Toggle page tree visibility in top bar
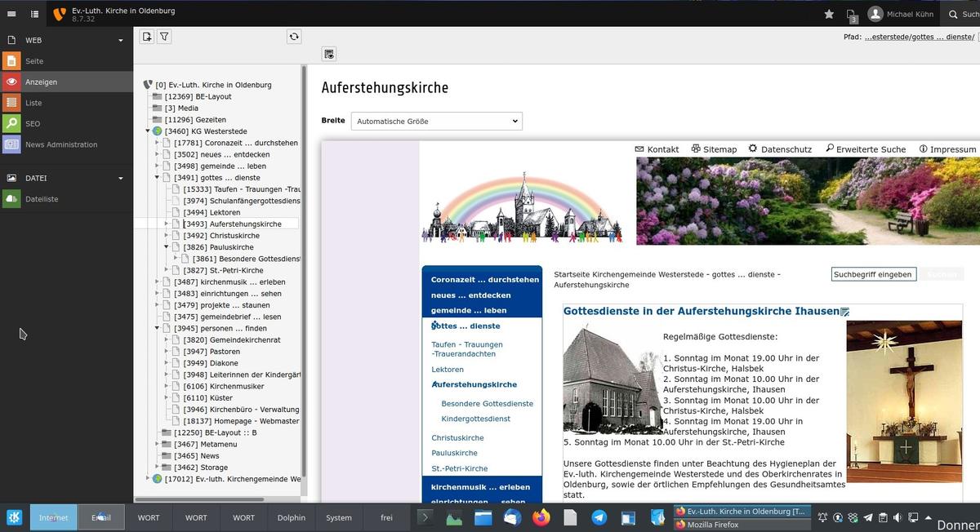Viewport: 980px width, 532px height. 35,14
